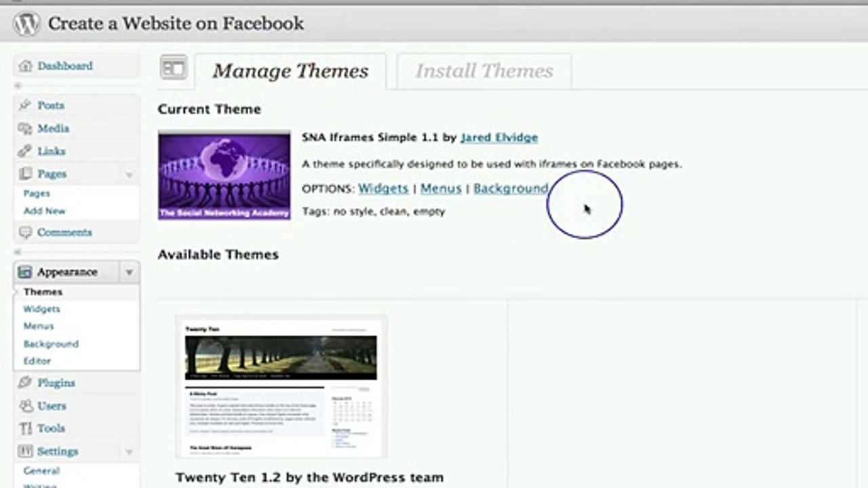Open Menus in the Appearance submenu
Viewport: 868px width, 488px height.
[x=39, y=326]
